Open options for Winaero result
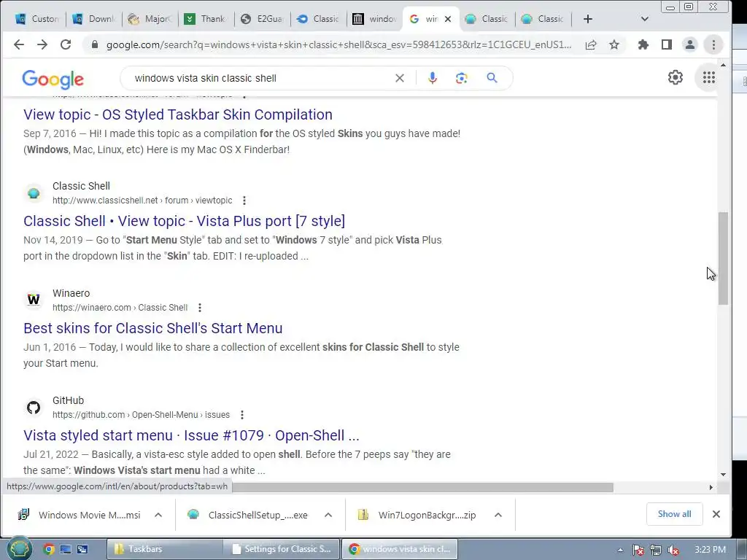This screenshot has width=747, height=560. 200,308
